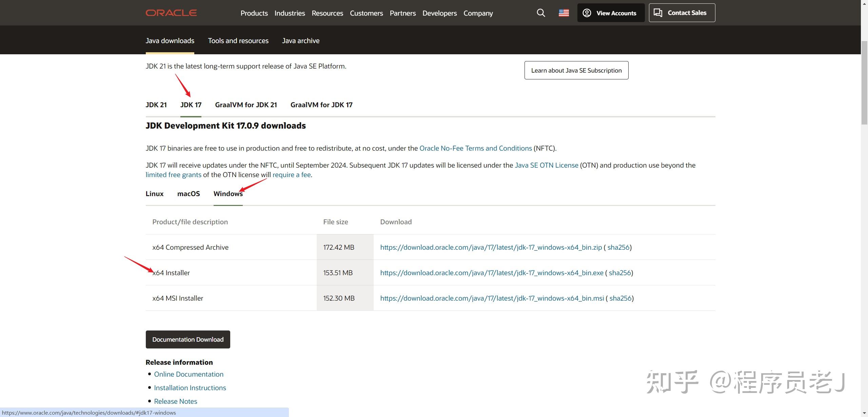Screen dimensions: 868x417
Task: Open the Products menu
Action: (x=254, y=13)
